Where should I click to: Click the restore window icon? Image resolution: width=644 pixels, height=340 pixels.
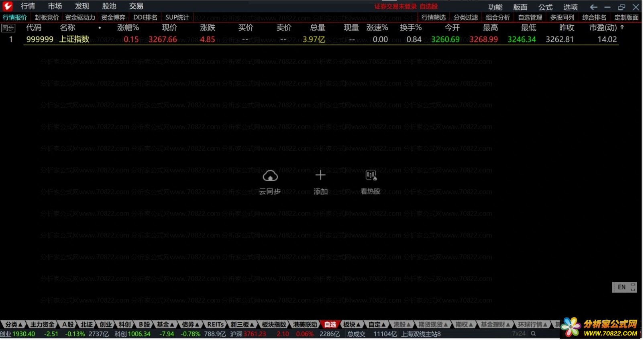click(622, 7)
